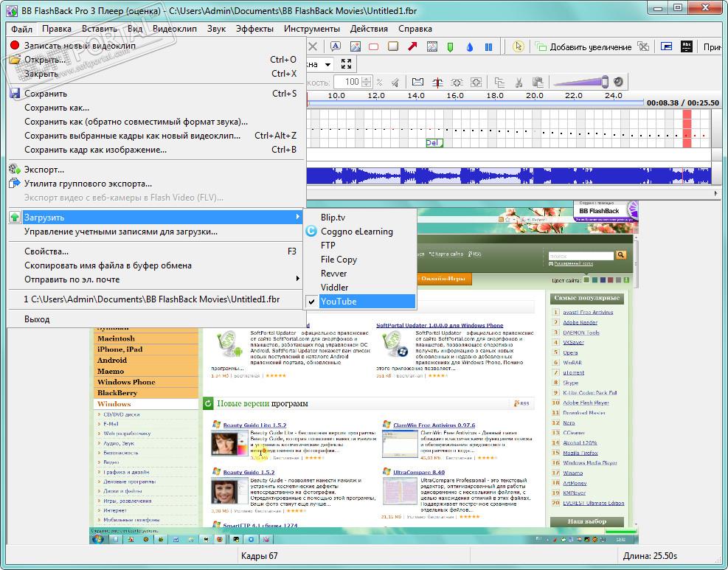The height and width of the screenshot is (570, 728).
Task: Open Управление учетными записями для загрузки...
Action: pyautogui.click(x=156, y=231)
